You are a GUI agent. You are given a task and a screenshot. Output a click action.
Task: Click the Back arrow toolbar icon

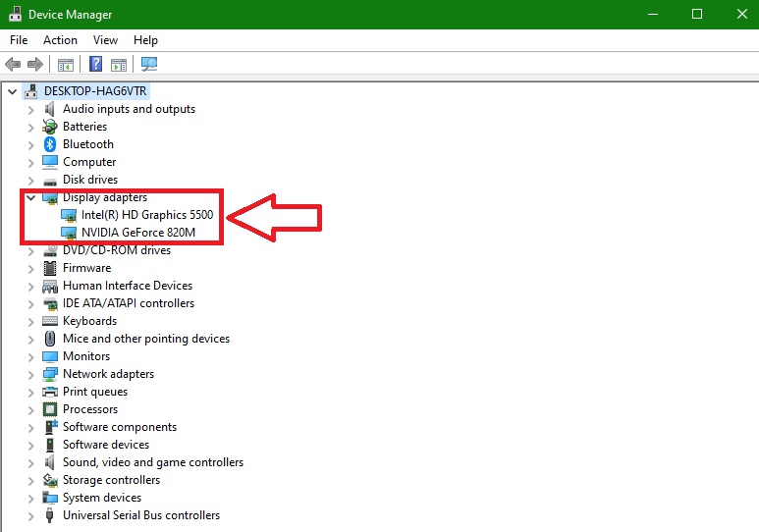click(13, 64)
